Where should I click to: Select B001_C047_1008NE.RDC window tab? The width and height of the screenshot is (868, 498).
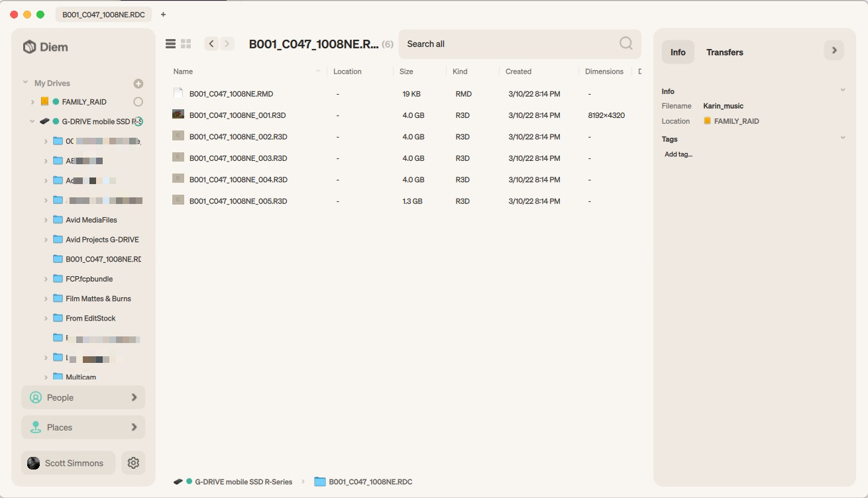(x=103, y=15)
